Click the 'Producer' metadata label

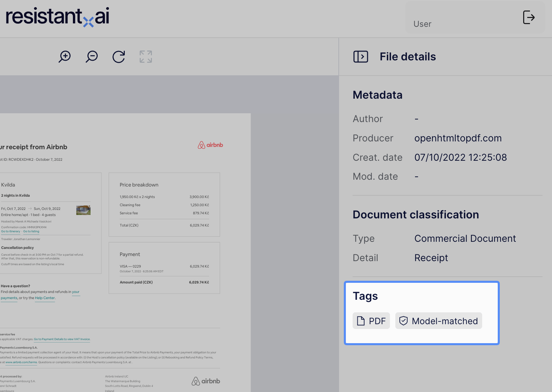click(373, 138)
